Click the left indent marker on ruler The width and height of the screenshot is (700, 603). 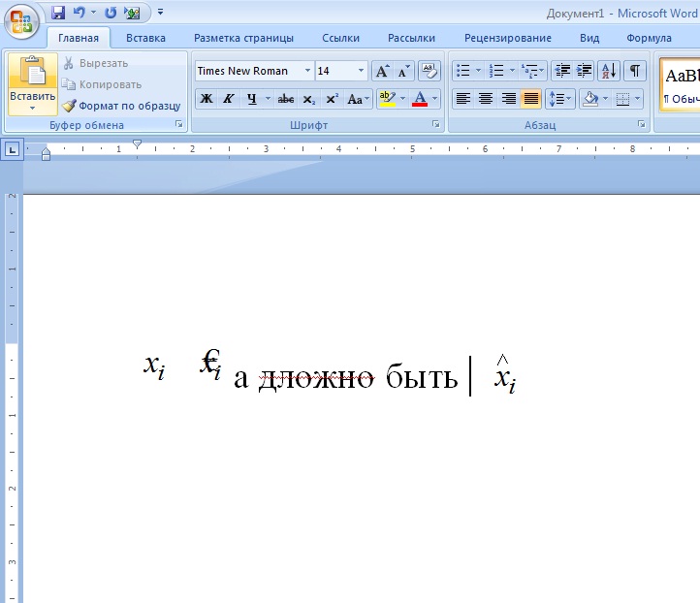pyautogui.click(x=46, y=157)
